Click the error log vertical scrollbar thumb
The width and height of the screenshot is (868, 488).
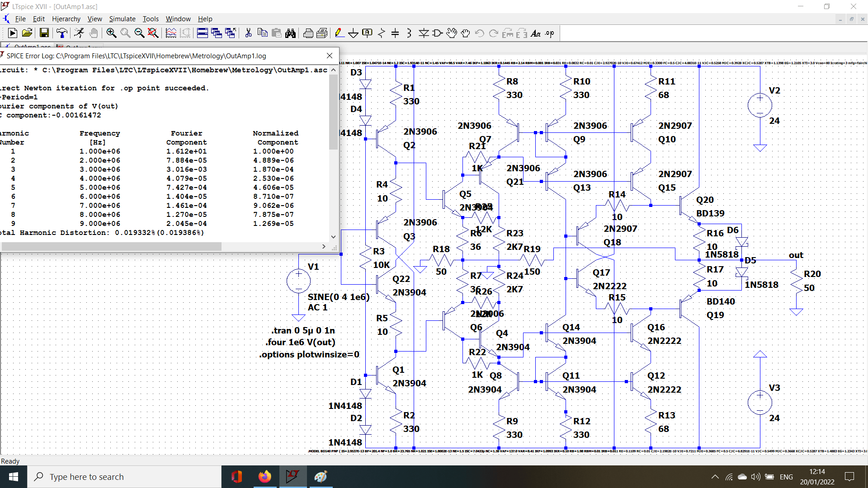click(x=333, y=112)
